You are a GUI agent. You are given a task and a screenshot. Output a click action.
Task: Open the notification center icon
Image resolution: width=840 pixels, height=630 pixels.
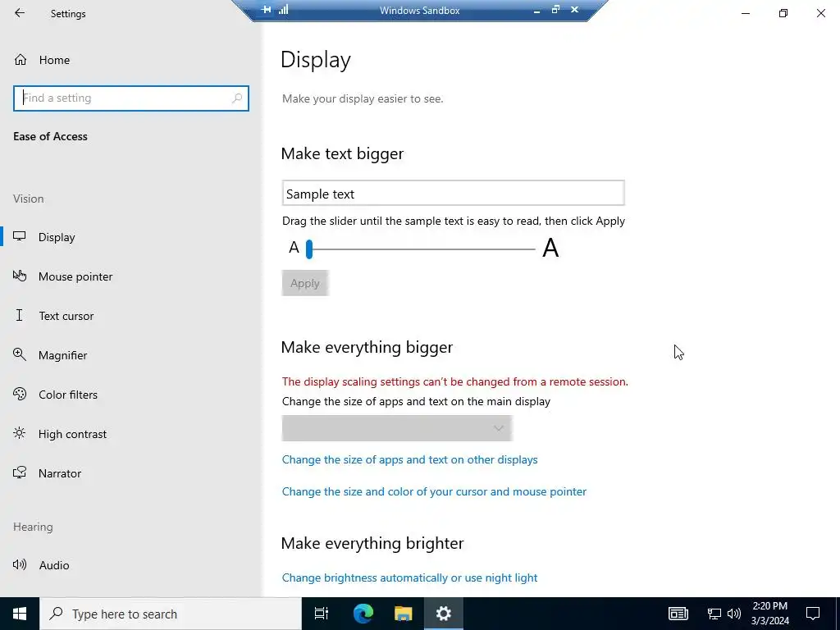[813, 614]
